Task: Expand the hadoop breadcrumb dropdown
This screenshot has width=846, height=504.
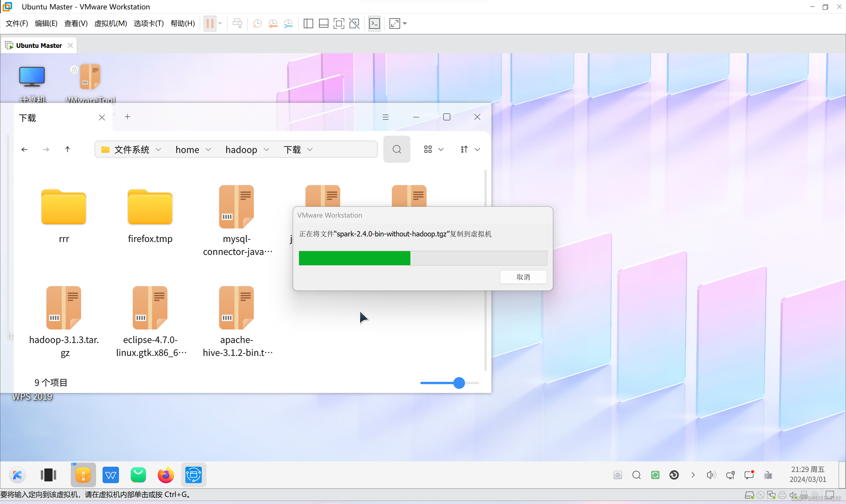Action: click(267, 150)
